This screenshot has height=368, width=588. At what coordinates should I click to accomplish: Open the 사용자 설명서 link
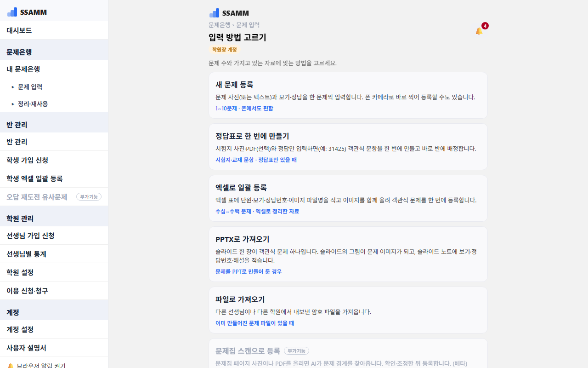(x=54, y=348)
